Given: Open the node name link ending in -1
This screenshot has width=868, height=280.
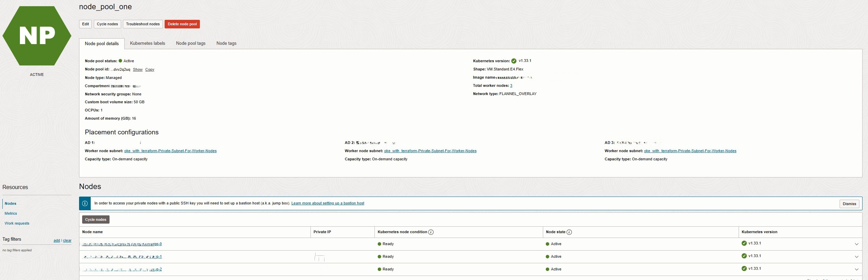Looking at the screenshot, I should point(123,257).
